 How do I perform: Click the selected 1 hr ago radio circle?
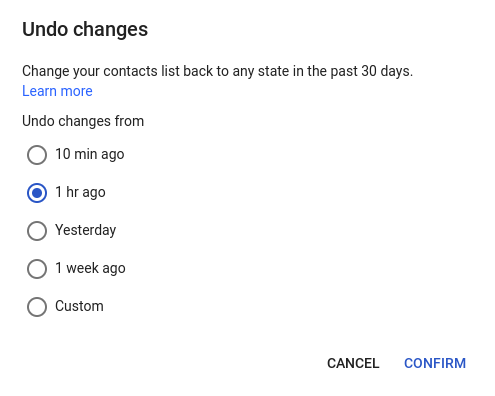37,193
